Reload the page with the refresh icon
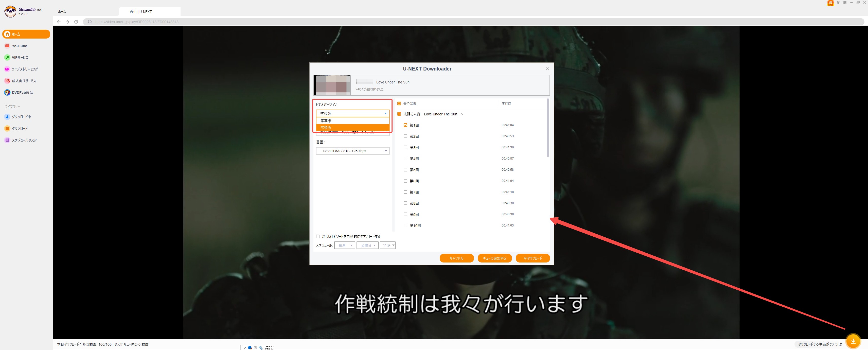 pos(76,22)
